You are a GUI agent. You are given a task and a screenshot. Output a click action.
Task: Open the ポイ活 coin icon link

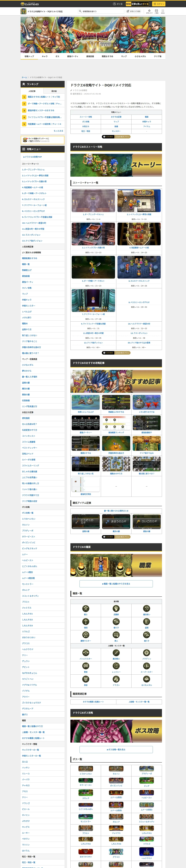point(118,4)
